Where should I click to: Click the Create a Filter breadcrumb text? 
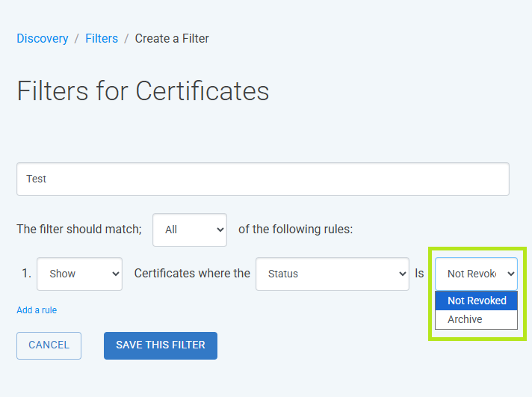point(172,38)
